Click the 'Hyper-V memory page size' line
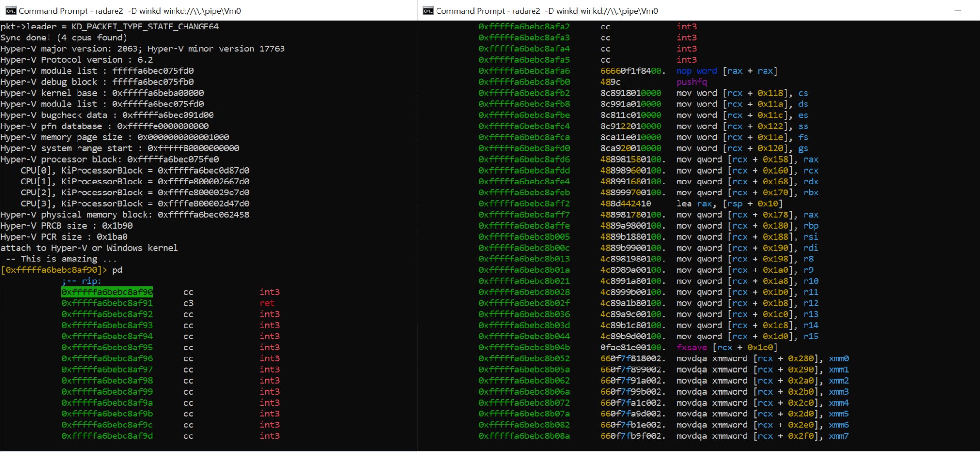The width and height of the screenshot is (980, 454). pos(115,137)
